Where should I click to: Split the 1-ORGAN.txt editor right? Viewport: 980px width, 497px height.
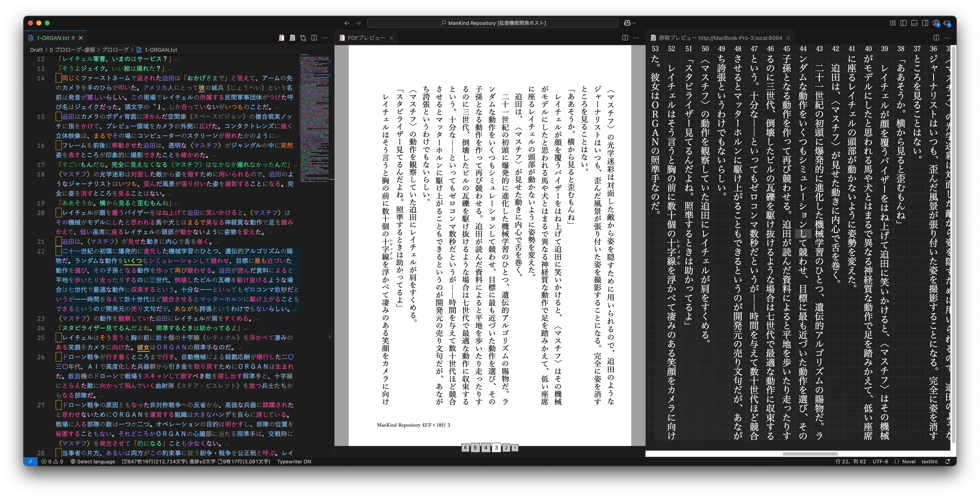[x=314, y=38]
